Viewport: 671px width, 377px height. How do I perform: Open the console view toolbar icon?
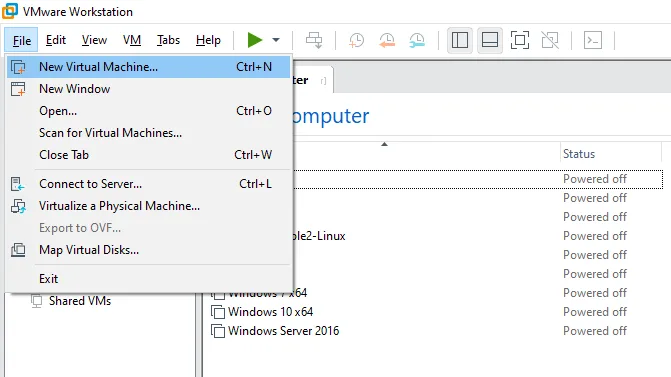tap(593, 40)
